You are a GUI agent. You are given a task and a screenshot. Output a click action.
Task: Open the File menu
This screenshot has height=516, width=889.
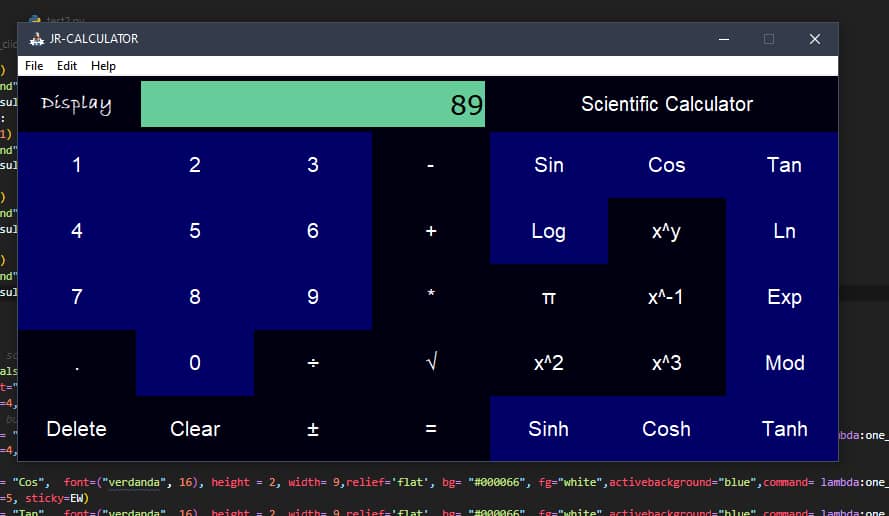[34, 66]
